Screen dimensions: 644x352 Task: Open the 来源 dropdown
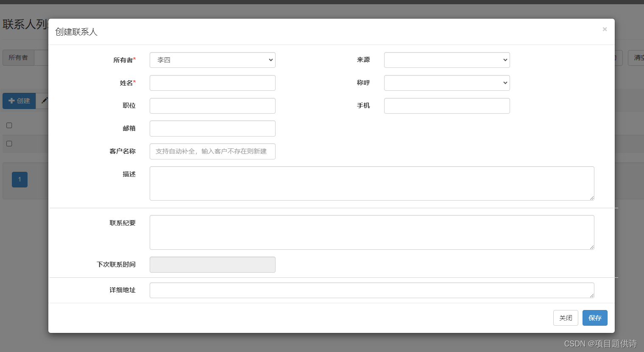point(447,60)
